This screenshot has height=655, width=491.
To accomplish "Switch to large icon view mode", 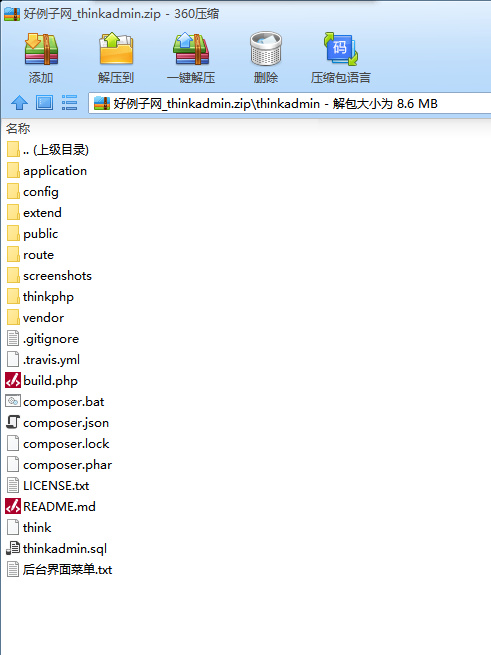I will [44, 103].
